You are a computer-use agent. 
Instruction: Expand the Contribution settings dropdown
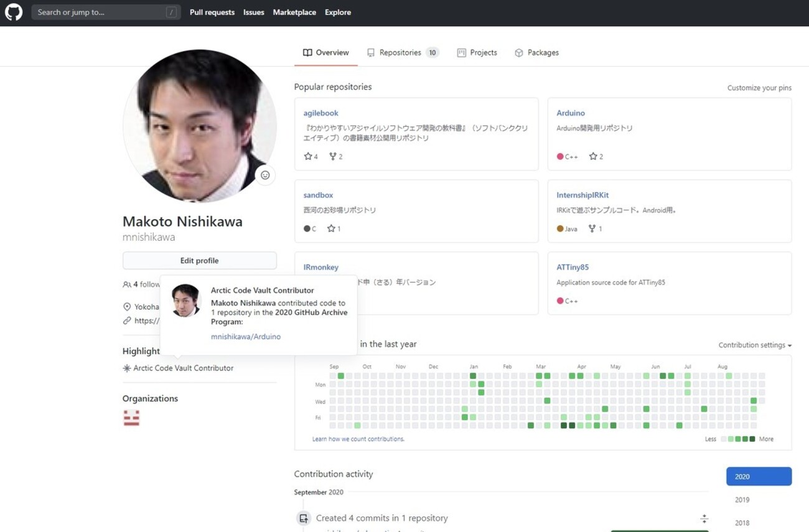coord(755,345)
